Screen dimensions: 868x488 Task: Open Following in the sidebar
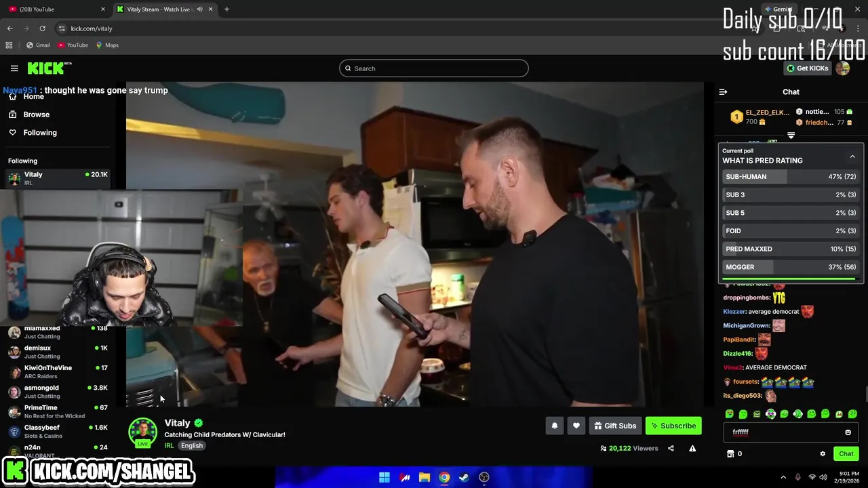[x=33, y=133]
